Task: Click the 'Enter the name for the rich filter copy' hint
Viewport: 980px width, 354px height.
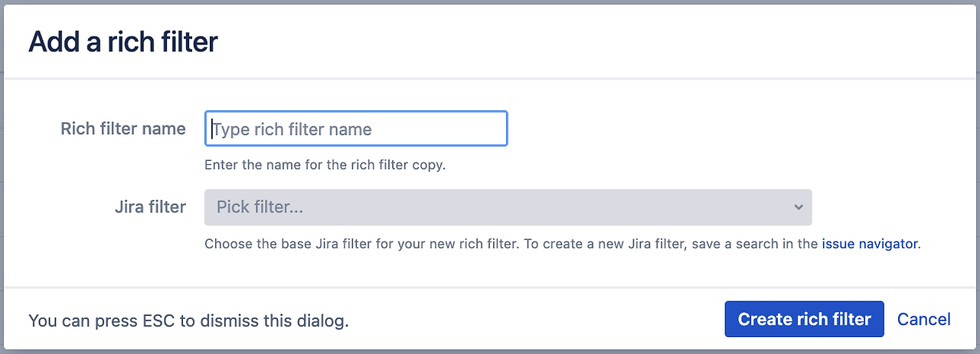Action: (325, 165)
